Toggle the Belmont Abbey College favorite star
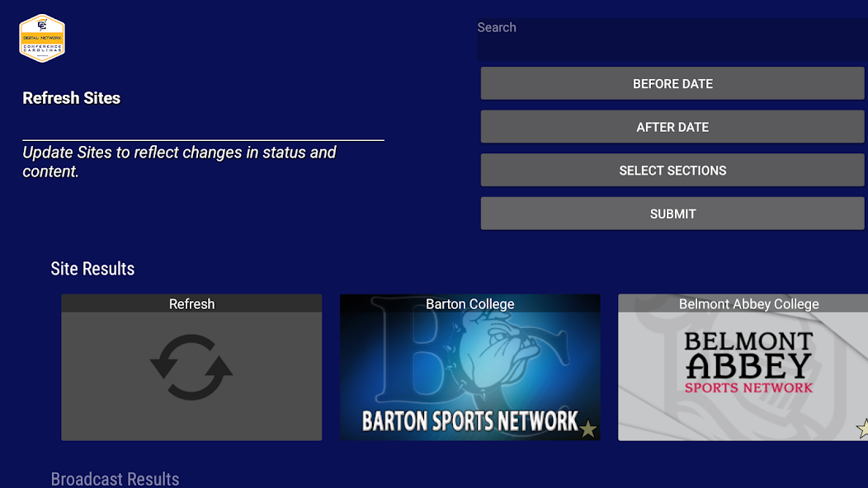The width and height of the screenshot is (868, 488). [862, 428]
